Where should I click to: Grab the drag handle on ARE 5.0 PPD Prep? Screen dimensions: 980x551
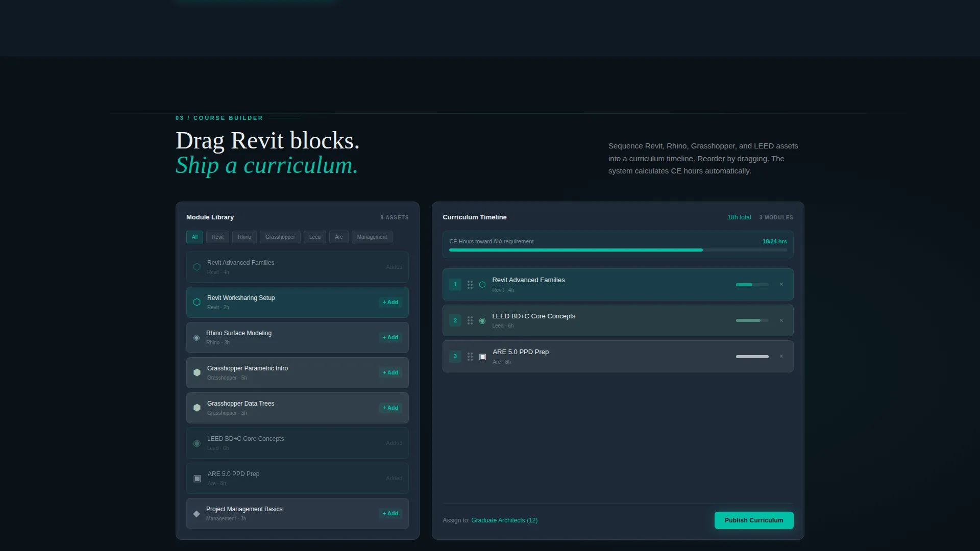click(x=470, y=357)
